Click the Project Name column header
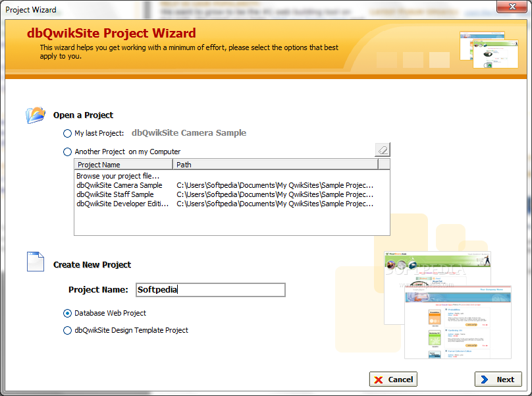This screenshot has height=396, width=532. 123,165
